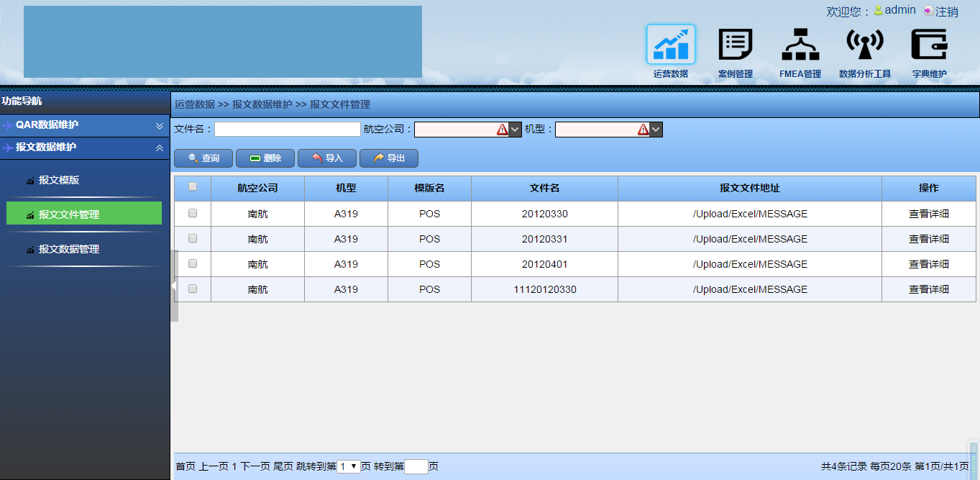Viewport: 980px width, 480px height.
Task: Toggle the select-all checkbox in table header
Action: point(193,187)
